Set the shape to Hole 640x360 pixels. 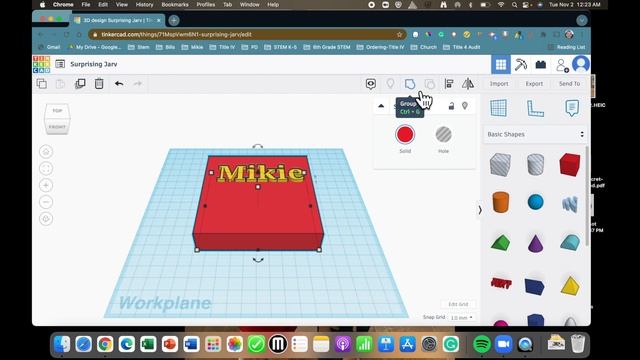click(x=443, y=135)
